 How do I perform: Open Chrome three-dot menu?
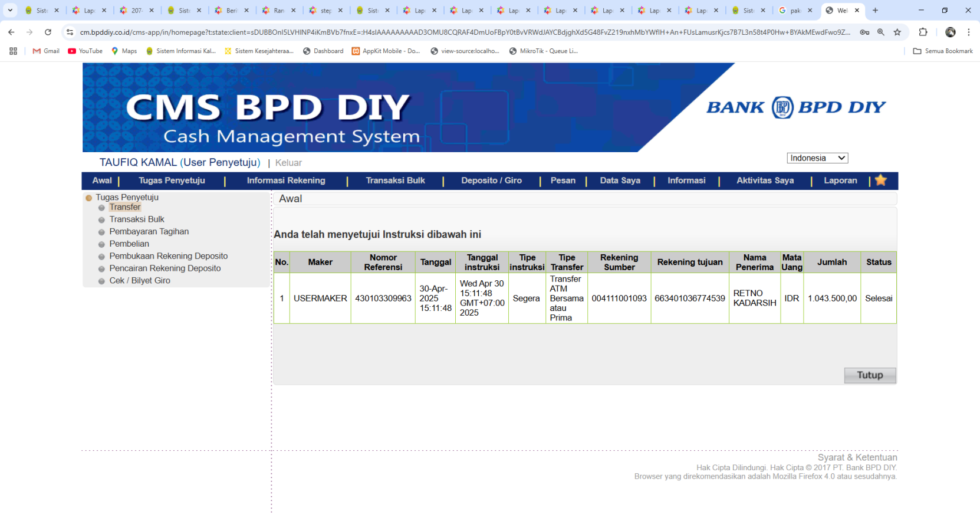pyautogui.click(x=969, y=32)
